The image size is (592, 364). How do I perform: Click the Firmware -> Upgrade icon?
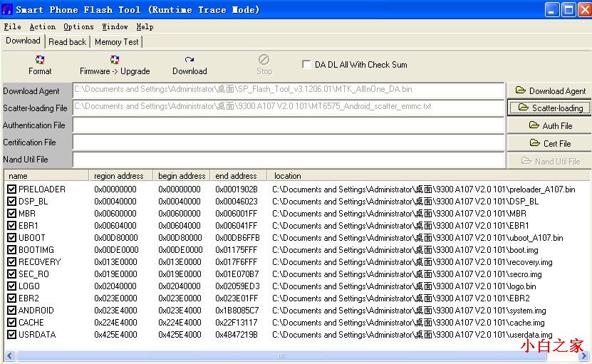coord(115,60)
